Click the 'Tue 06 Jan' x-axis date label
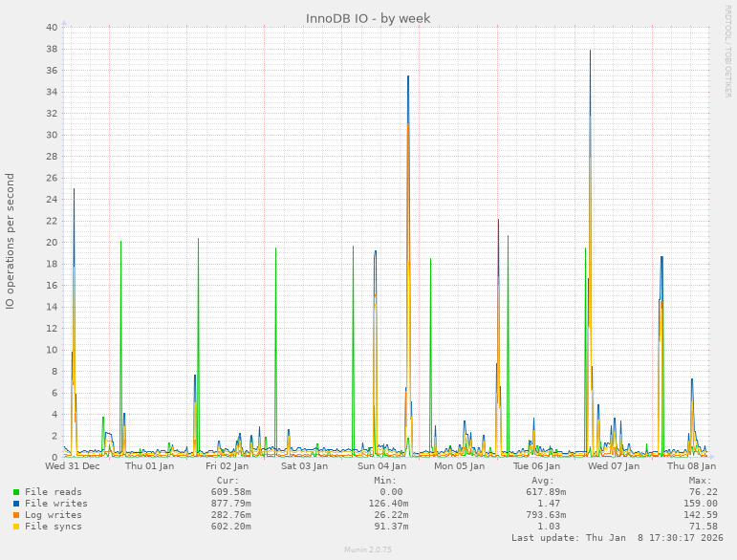Image resolution: width=737 pixels, height=560 pixels. pos(536,466)
